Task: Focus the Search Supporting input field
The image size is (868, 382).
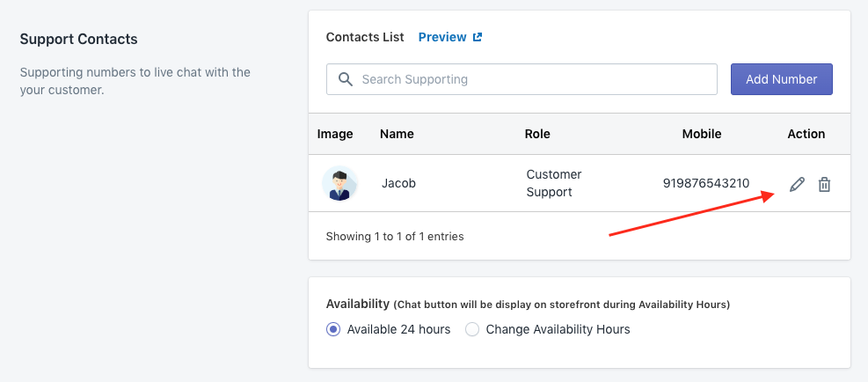Action: tap(536, 79)
